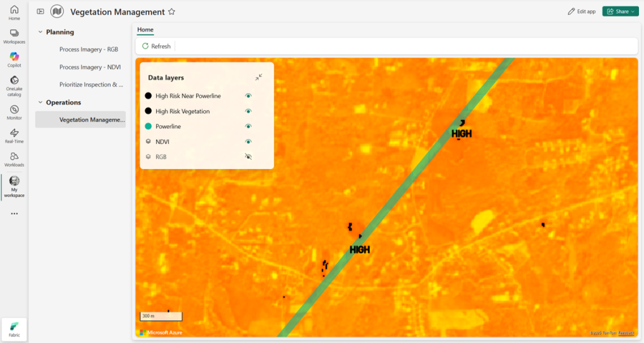
Task: Click the NDVI layer stack icon
Action: click(x=148, y=141)
